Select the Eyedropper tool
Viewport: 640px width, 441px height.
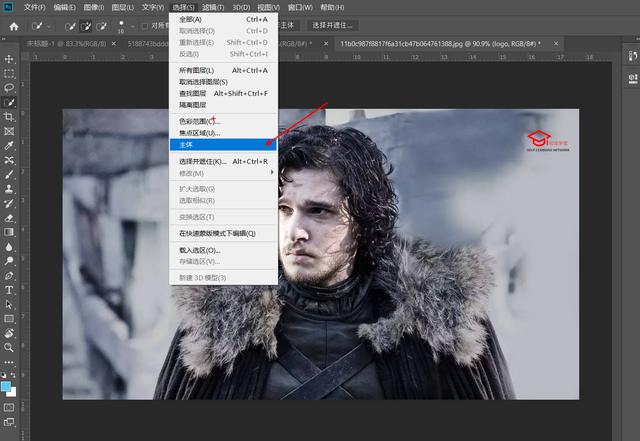(9, 145)
